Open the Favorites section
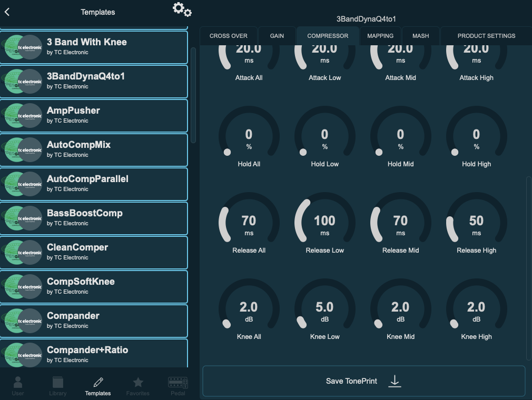 [x=137, y=385]
